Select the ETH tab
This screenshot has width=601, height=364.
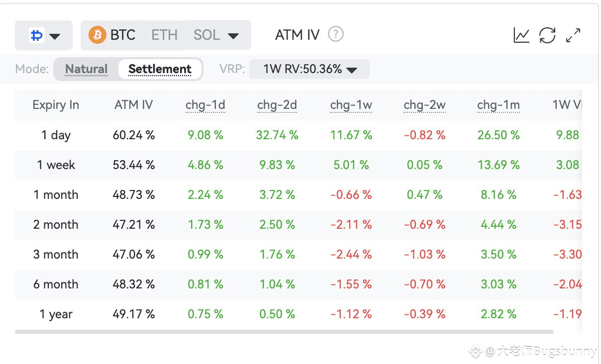[x=164, y=35]
